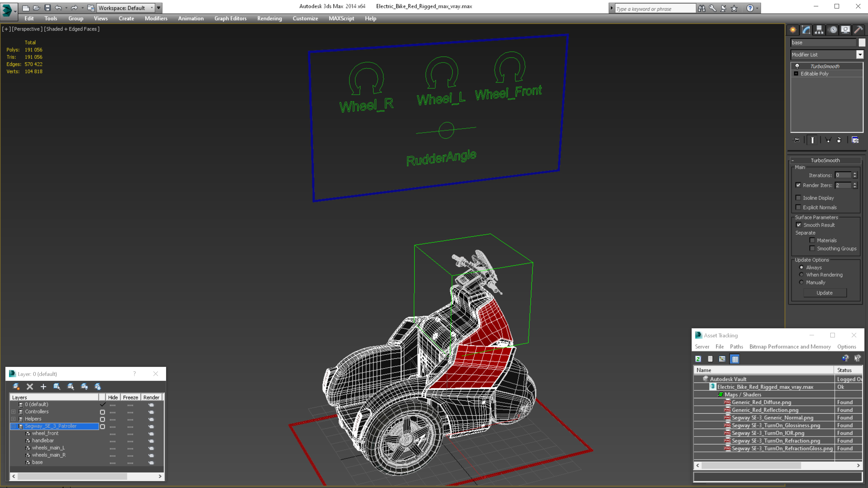Expand the Controllers layer
This screenshot has height=488, width=868.
(x=14, y=411)
